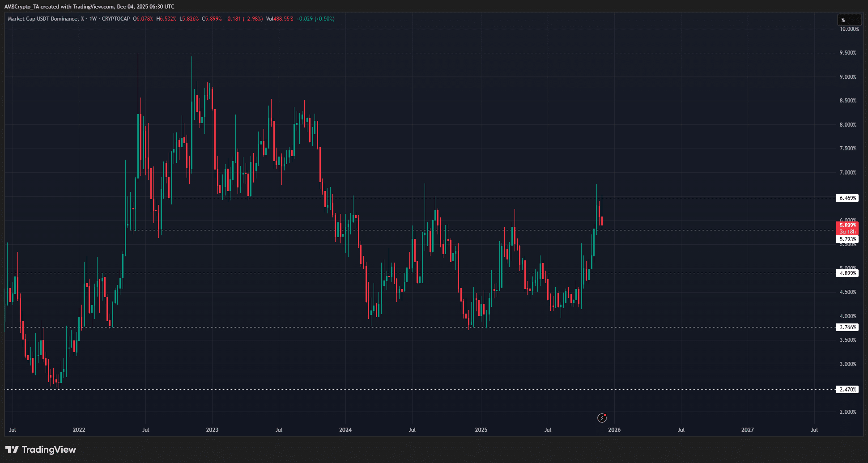The height and width of the screenshot is (463, 868).
Task: Click the TradingView wordmark link
Action: point(49,449)
